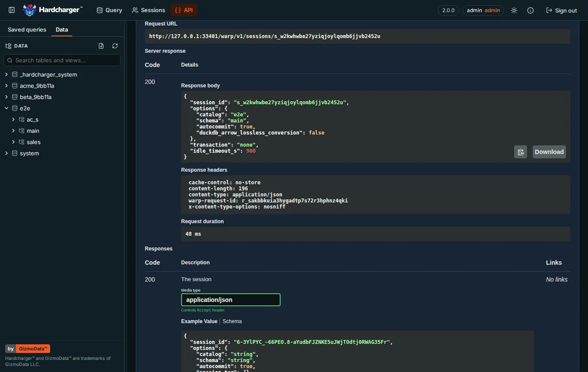The width and height of the screenshot is (588, 372).
Task: Click the Hardcharger logo icon
Action: [29, 10]
